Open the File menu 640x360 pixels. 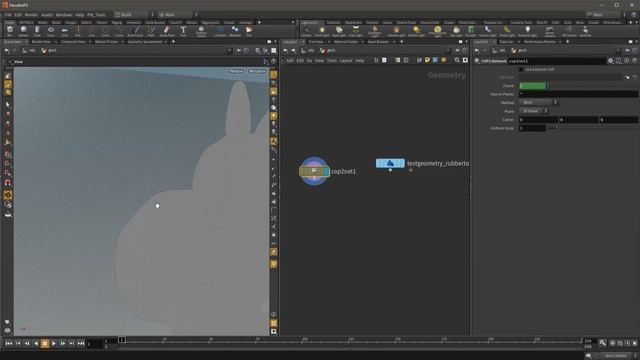click(x=8, y=15)
